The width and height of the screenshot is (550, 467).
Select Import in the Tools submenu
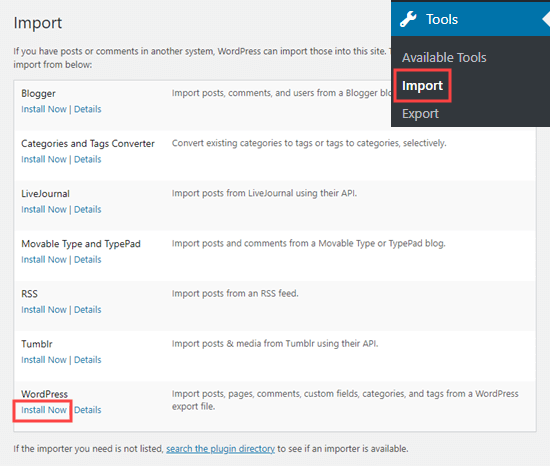point(422,86)
